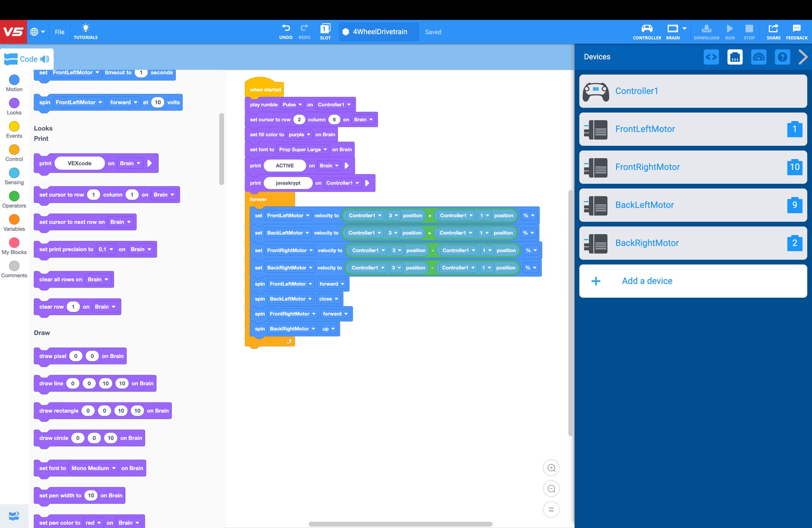The image size is (812, 528).
Task: Open the purple fill color dropdown
Action: coord(299,134)
